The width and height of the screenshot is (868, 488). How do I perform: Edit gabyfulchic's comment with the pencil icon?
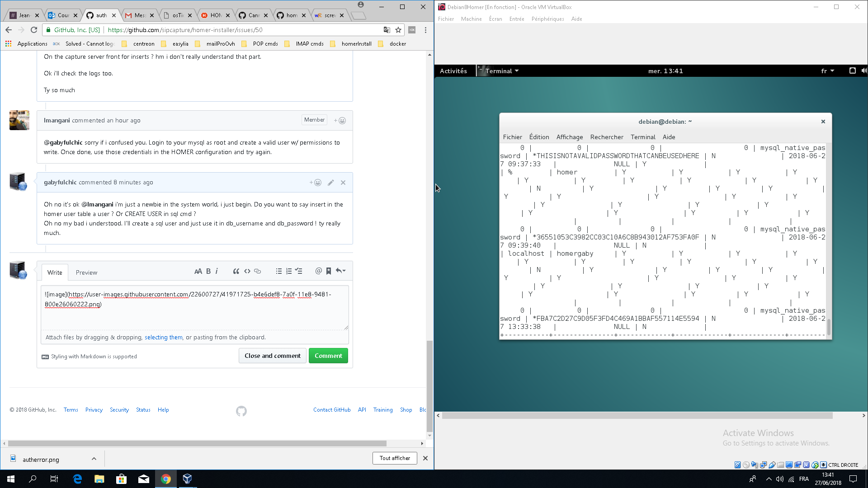tap(330, 182)
